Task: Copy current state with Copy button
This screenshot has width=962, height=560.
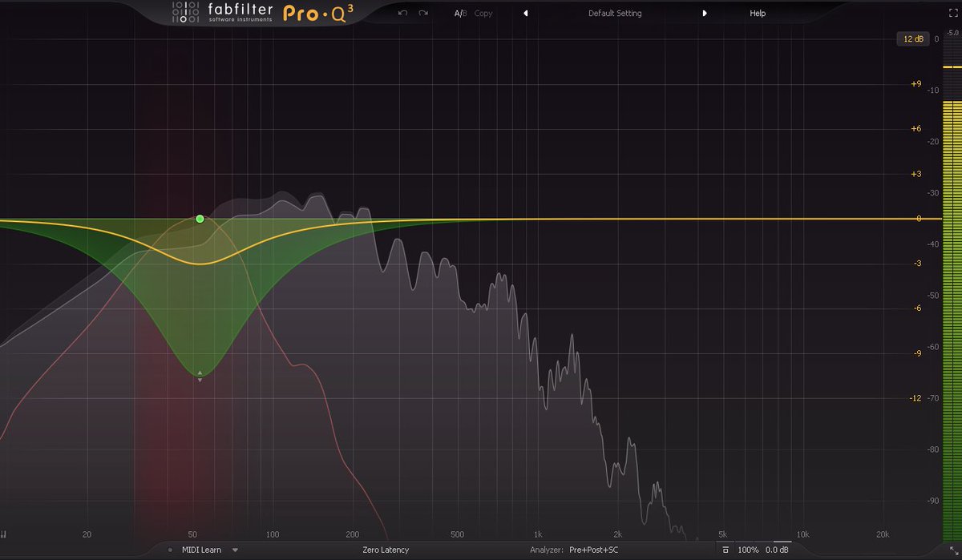Action: (483, 14)
